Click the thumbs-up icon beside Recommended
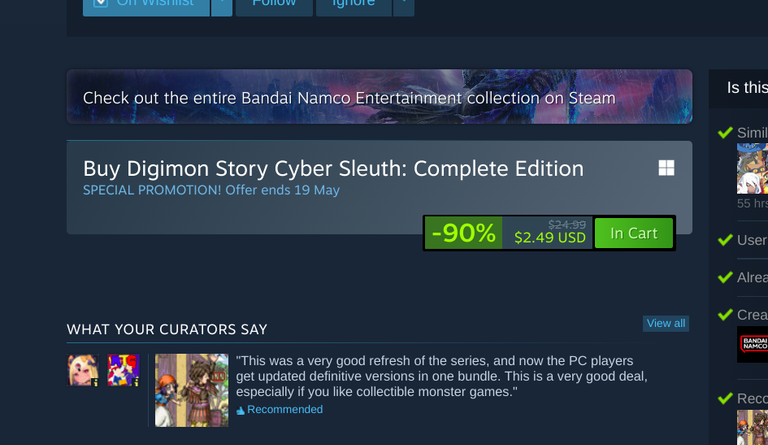768x445 pixels. pyautogui.click(x=240, y=410)
